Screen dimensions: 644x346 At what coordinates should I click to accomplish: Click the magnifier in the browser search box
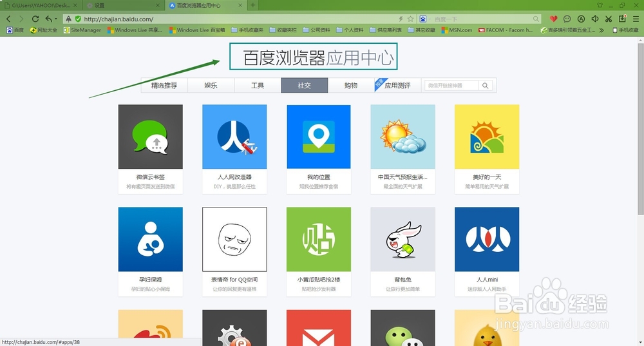pyautogui.click(x=536, y=19)
